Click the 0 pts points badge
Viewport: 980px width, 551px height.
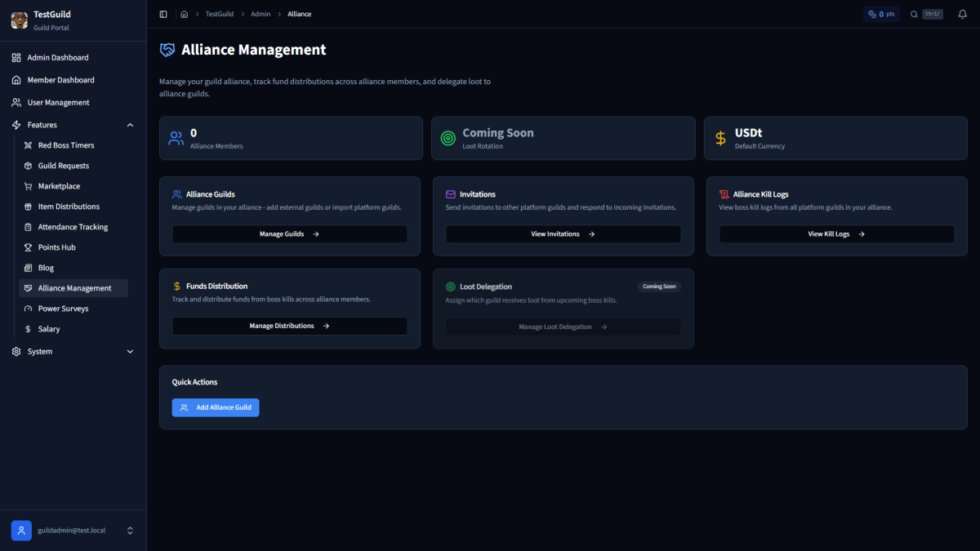(881, 14)
